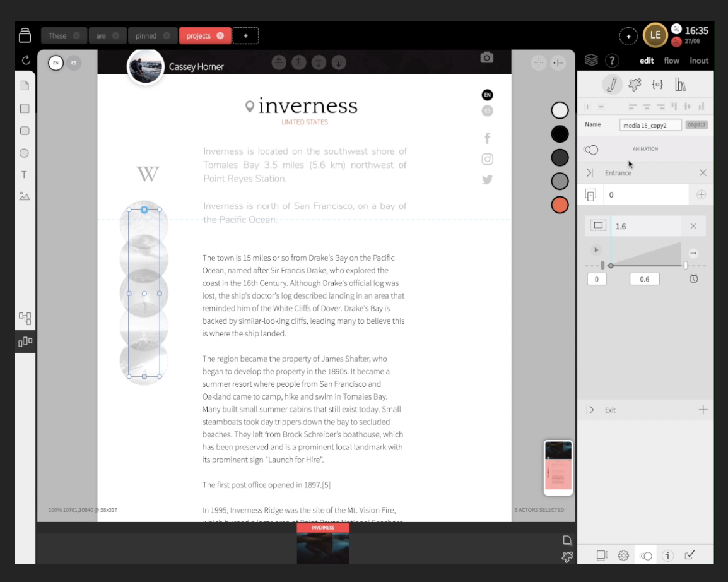Click the Twitter bird icon

[x=488, y=179]
